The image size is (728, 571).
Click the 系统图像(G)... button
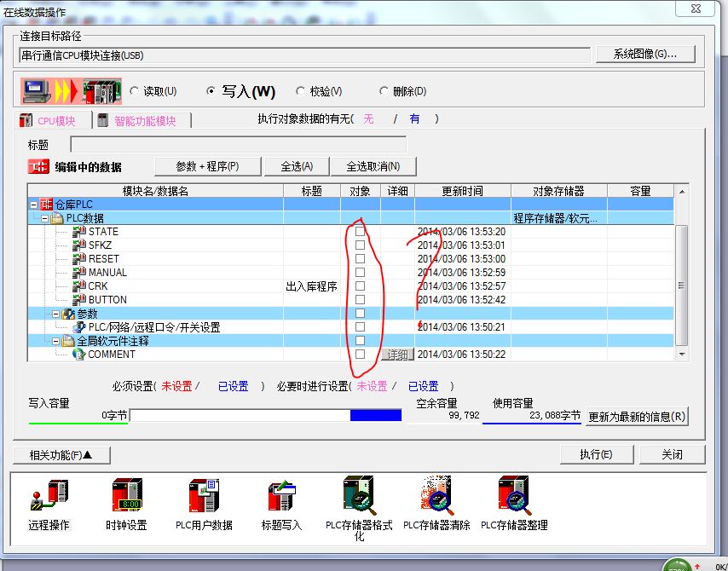click(644, 55)
